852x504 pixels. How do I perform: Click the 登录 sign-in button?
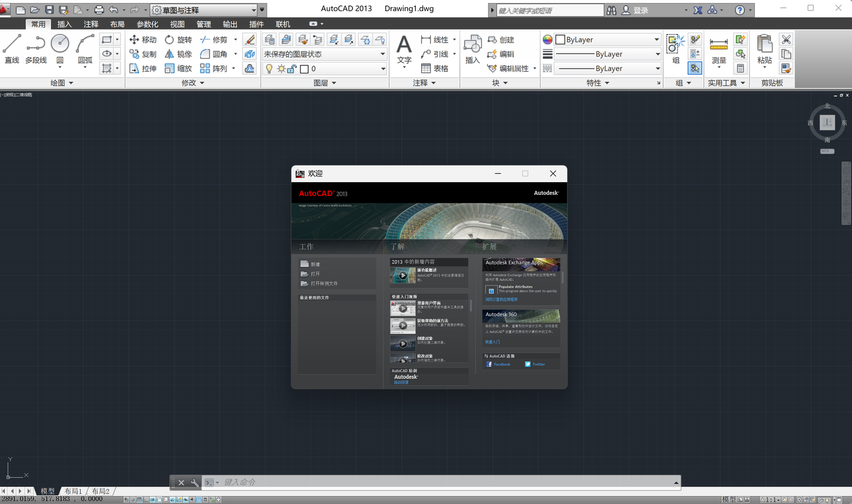tap(635, 10)
